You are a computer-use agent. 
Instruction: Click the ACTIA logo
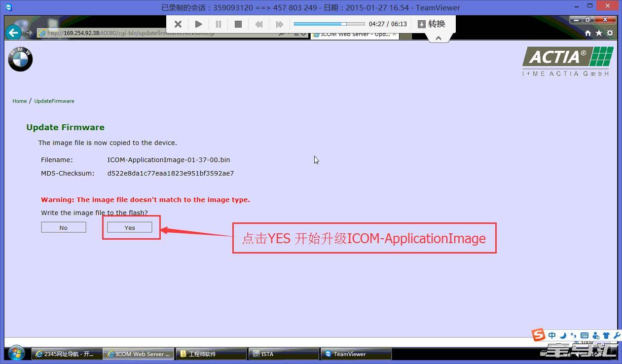[568, 61]
